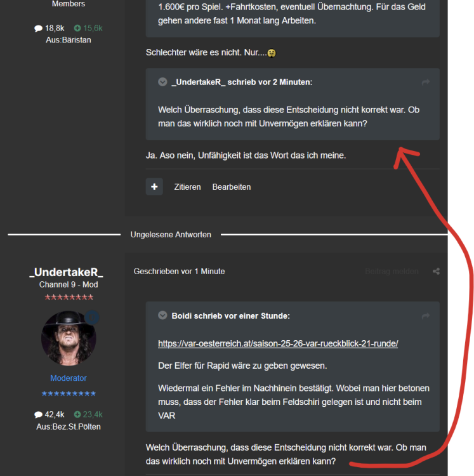Click the moderator badge on the avatar
Screen dimensions: 474x476
coord(92,317)
